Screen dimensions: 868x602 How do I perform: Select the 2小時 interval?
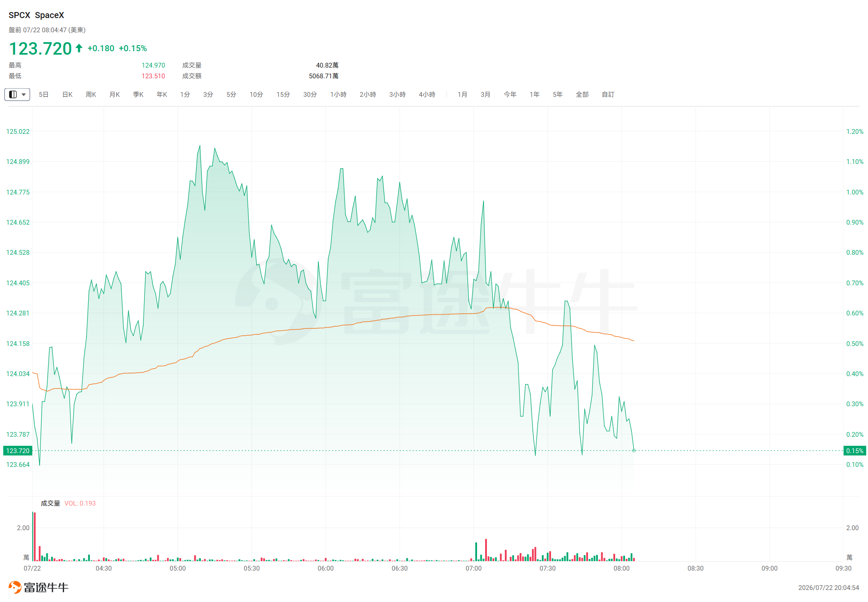[x=368, y=95]
